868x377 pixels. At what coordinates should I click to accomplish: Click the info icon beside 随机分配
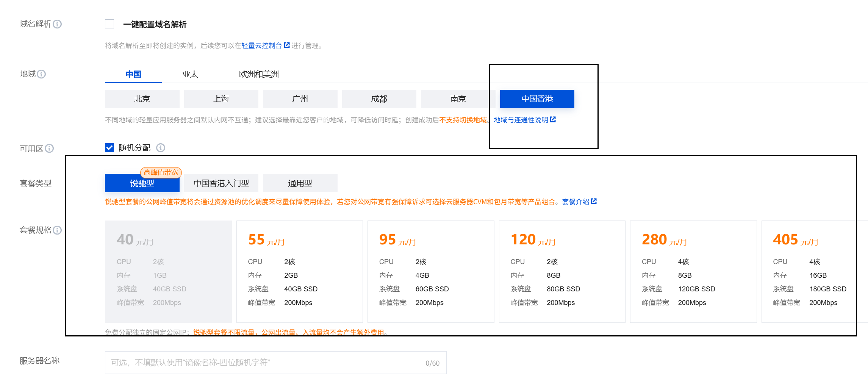[x=161, y=148]
